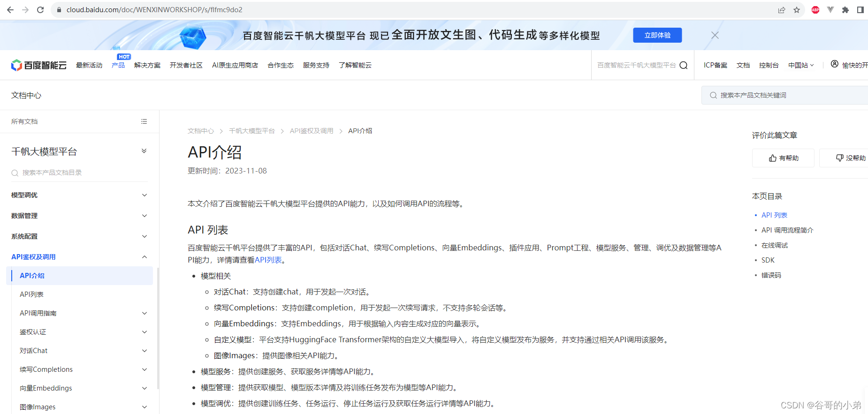868x414 pixels.
Task: Open the 了解智能云 menu
Action: click(355, 65)
